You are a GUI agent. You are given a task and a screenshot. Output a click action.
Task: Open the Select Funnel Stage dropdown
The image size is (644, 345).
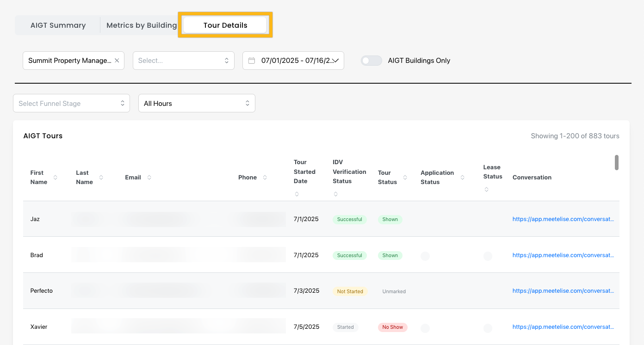[71, 103]
